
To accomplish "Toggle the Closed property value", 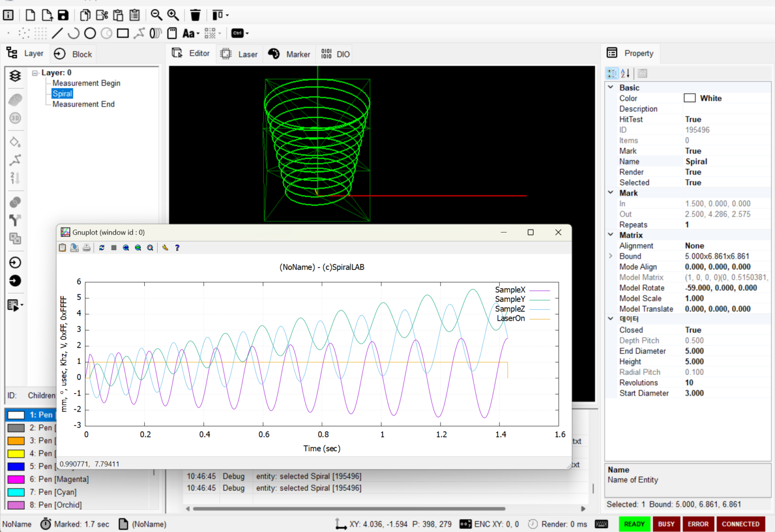I will tap(693, 330).
